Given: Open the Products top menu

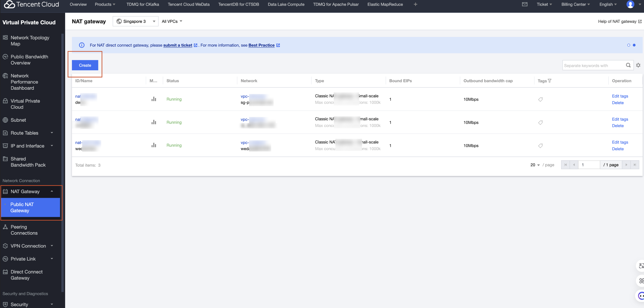Looking at the screenshot, I should [105, 4].
